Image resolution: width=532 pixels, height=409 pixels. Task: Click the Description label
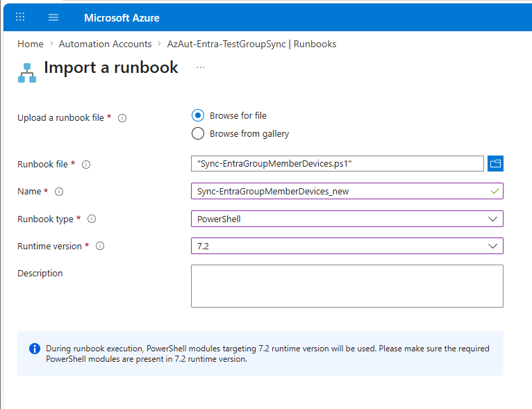point(40,274)
